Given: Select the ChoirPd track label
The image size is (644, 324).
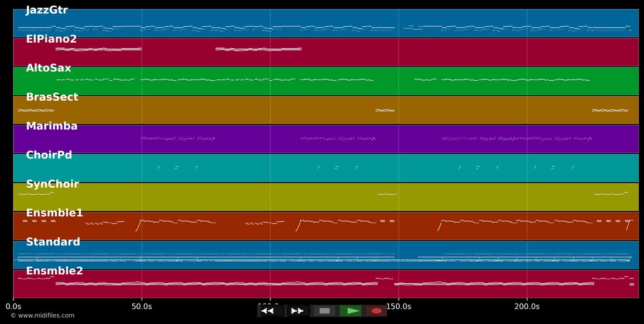Looking at the screenshot, I should pos(49,155).
